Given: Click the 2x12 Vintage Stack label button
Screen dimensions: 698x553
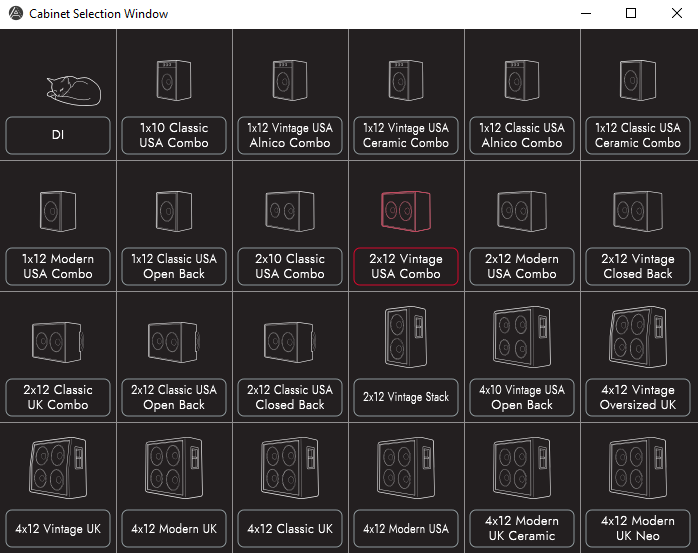Looking at the screenshot, I should (406, 397).
